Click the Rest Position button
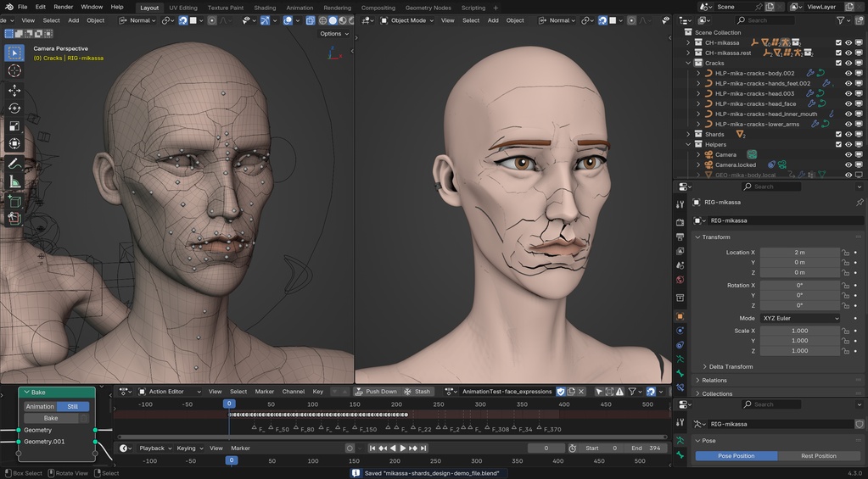Screen dimensions: 868x479 point(818,456)
